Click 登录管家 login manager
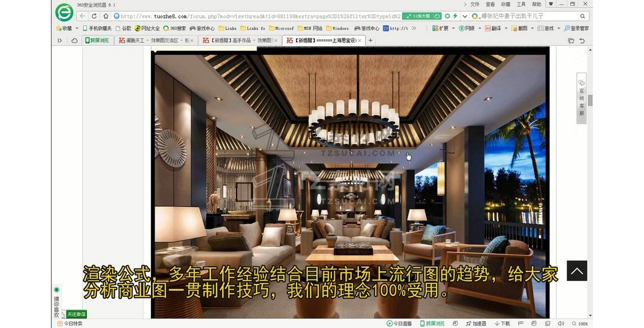 pyautogui.click(x=576, y=28)
